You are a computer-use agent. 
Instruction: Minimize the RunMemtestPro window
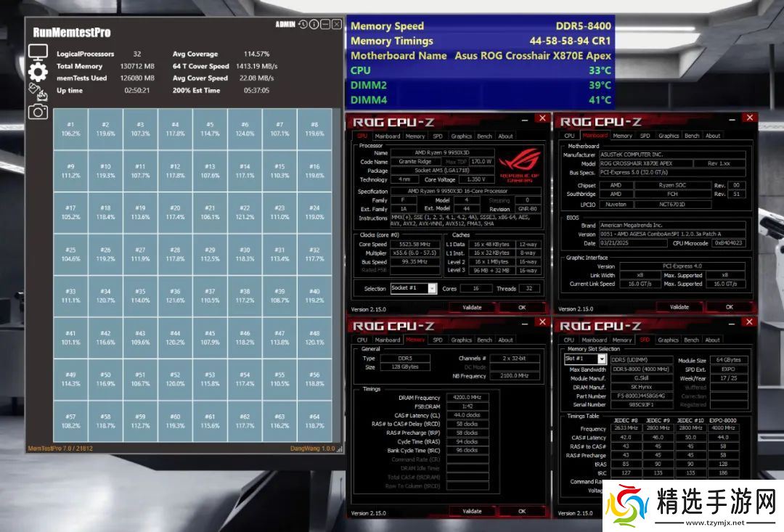(325, 24)
